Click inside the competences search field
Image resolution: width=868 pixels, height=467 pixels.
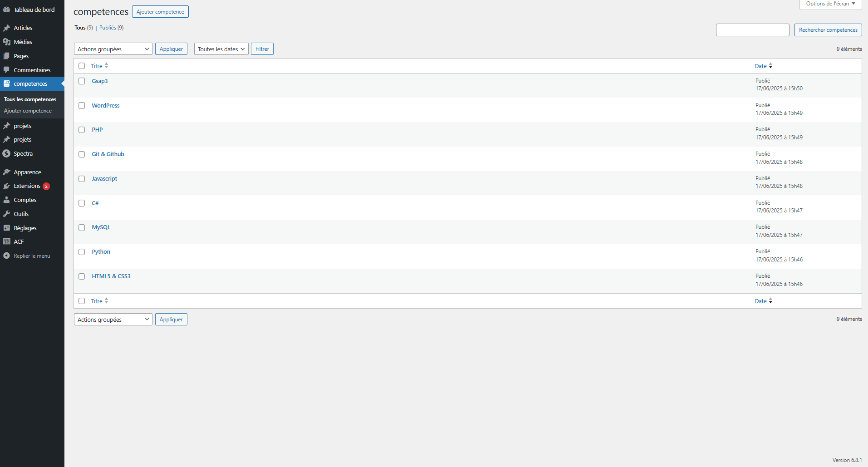coord(752,30)
